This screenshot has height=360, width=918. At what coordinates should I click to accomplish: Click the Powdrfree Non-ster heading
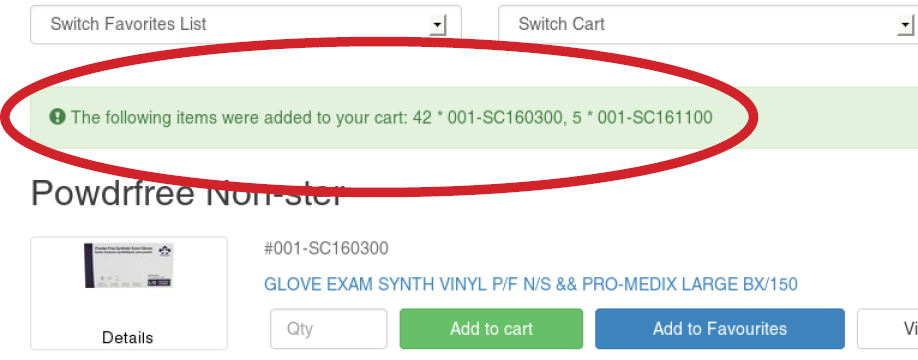coord(186,193)
